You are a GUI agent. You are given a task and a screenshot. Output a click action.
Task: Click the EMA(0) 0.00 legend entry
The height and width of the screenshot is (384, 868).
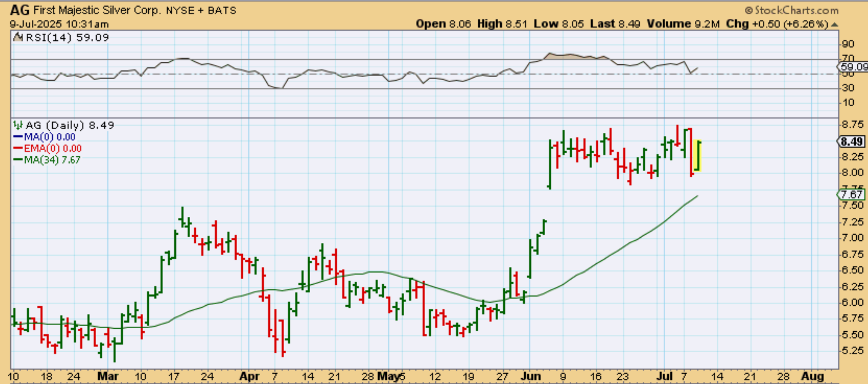coord(53,148)
